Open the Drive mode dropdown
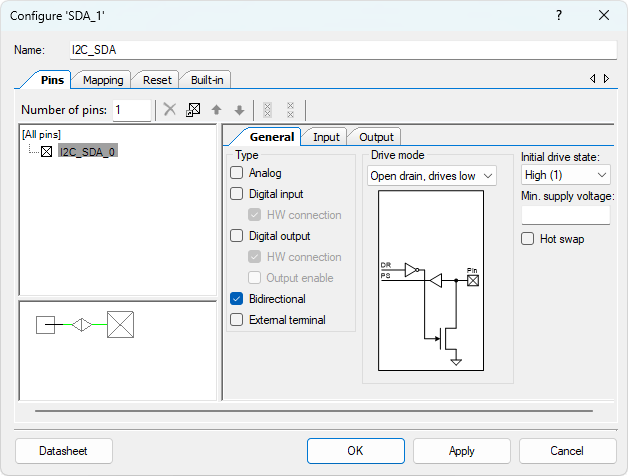This screenshot has height=476, width=628. [432, 176]
